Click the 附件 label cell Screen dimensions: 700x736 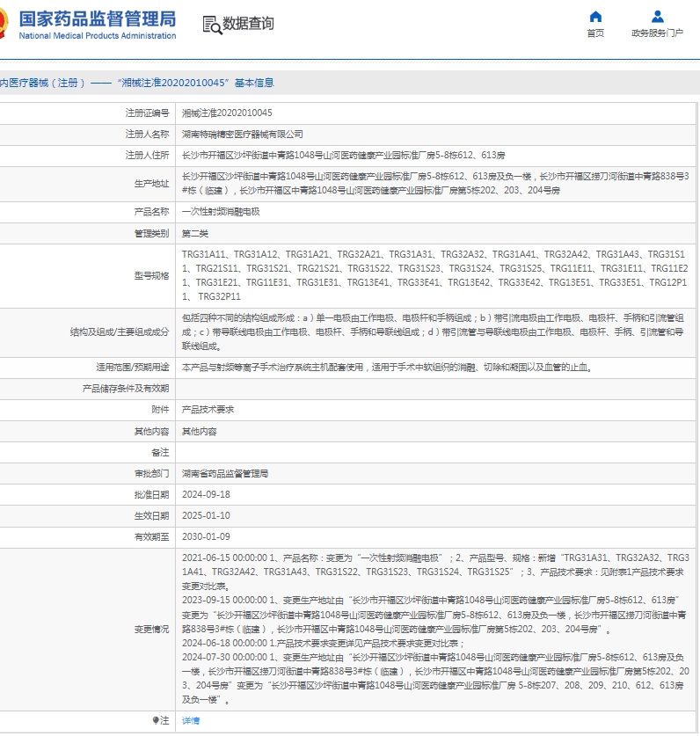coord(160,409)
